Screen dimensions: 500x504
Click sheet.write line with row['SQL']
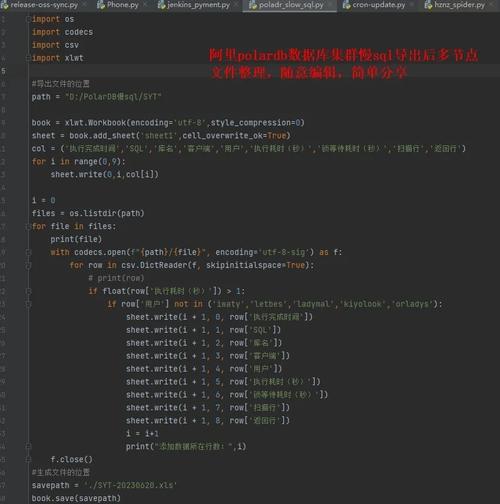click(203, 330)
